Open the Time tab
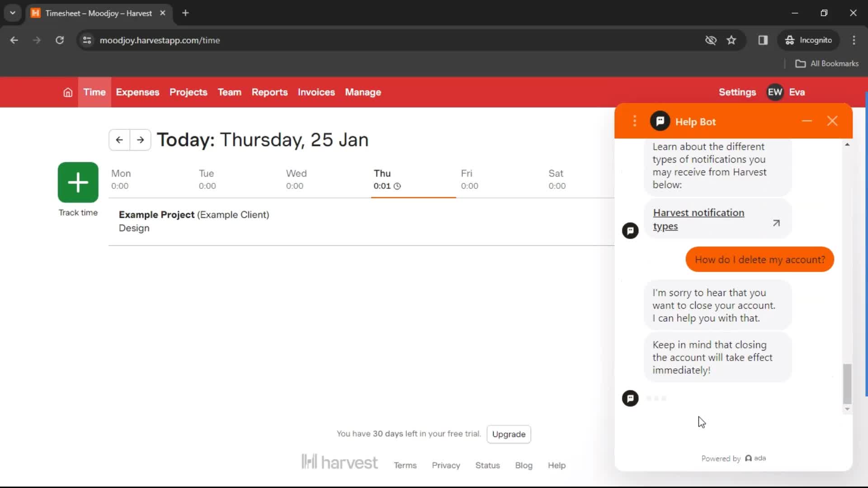This screenshot has height=488, width=868. pos(94,92)
